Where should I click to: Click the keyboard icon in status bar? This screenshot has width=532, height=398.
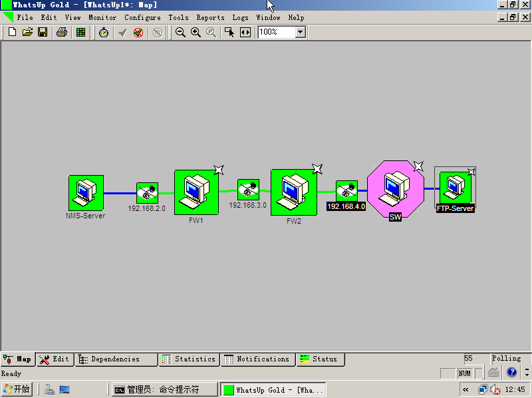point(493,373)
